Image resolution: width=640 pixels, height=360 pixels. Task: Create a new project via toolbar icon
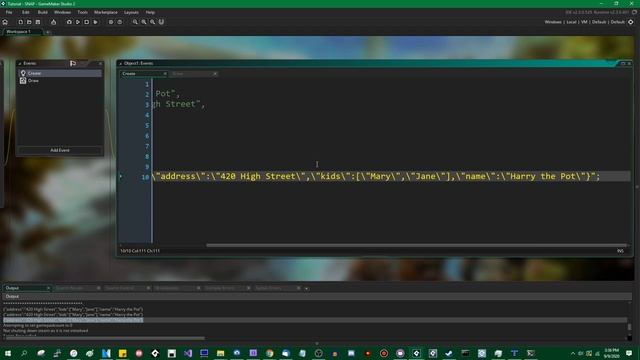[x=20, y=22]
